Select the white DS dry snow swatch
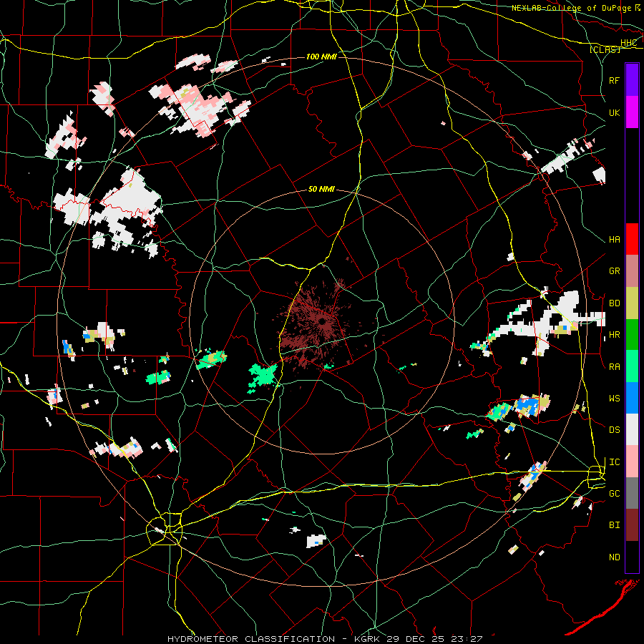This screenshot has width=644, height=644. [x=632, y=429]
